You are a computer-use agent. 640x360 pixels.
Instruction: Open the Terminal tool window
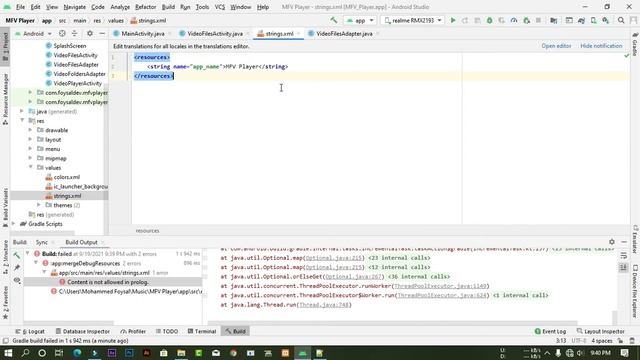click(x=202, y=331)
